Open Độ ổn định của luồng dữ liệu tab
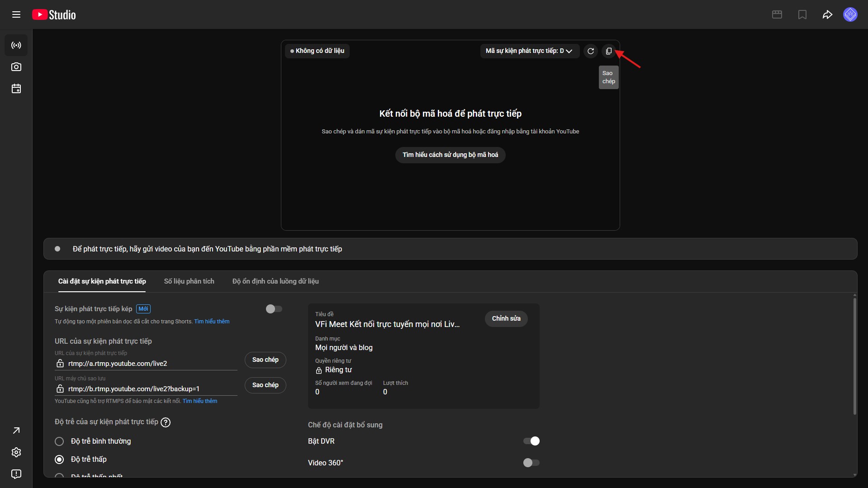Image resolution: width=868 pixels, height=488 pixels. (x=275, y=281)
